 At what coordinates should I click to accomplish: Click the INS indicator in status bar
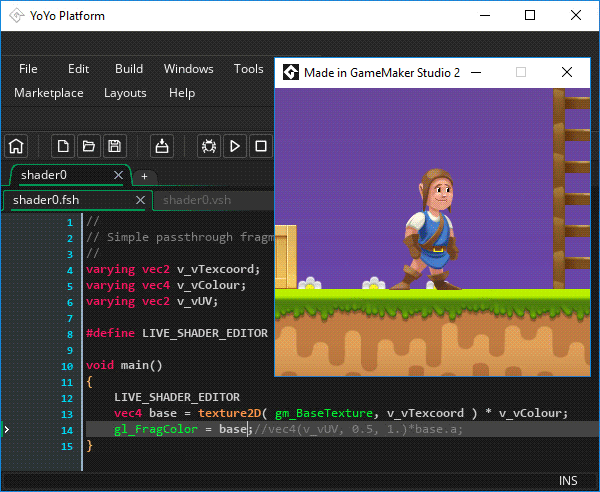pos(568,481)
